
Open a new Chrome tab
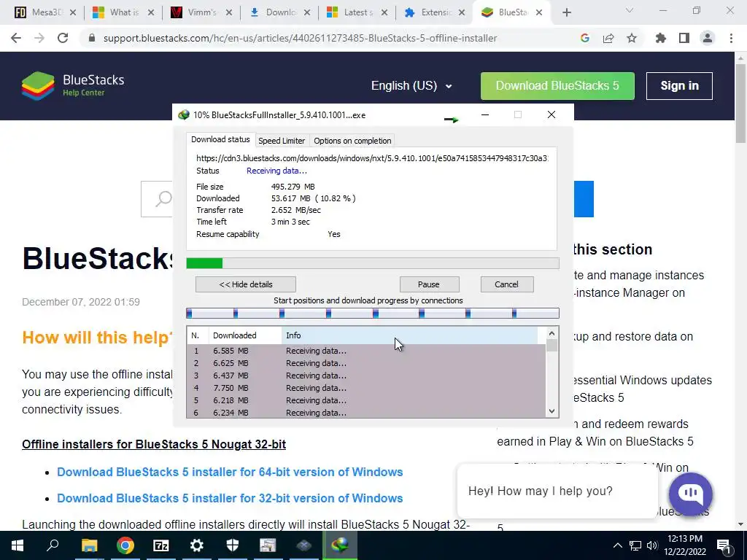(566, 12)
